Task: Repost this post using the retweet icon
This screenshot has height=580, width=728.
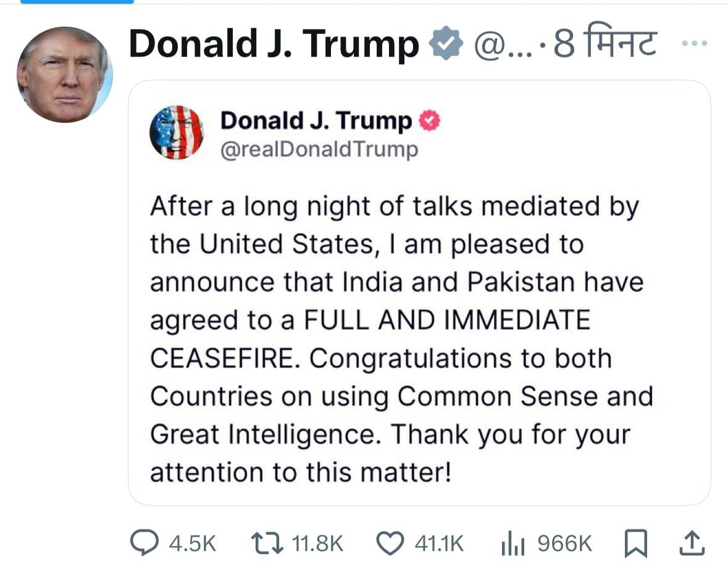Action: [x=268, y=543]
